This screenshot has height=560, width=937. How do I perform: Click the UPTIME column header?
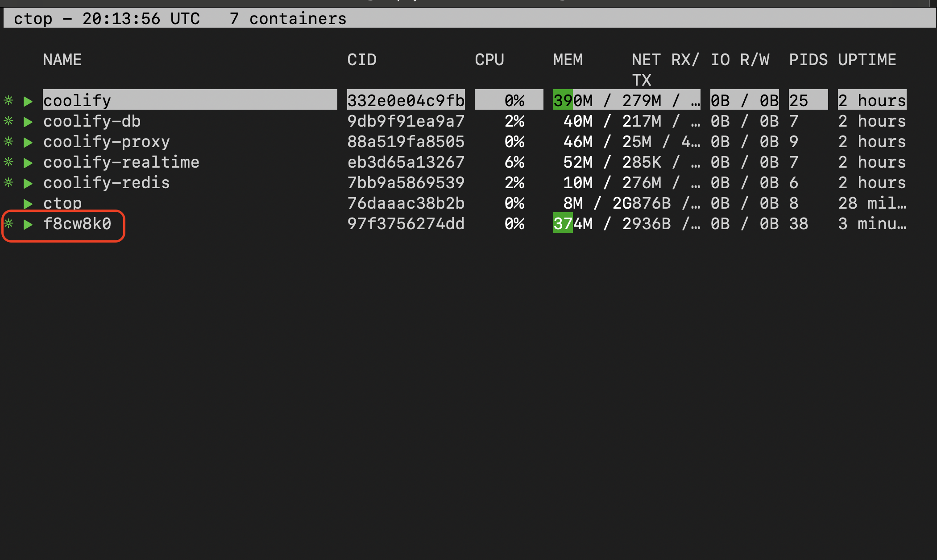click(x=867, y=60)
